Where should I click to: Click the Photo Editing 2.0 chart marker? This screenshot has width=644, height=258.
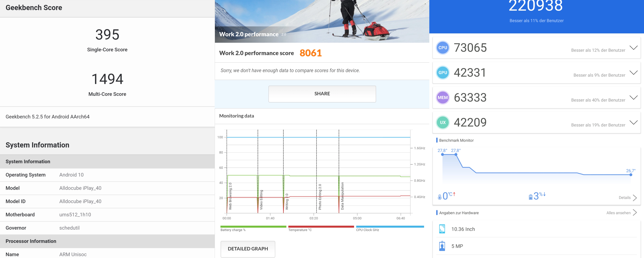click(x=320, y=197)
